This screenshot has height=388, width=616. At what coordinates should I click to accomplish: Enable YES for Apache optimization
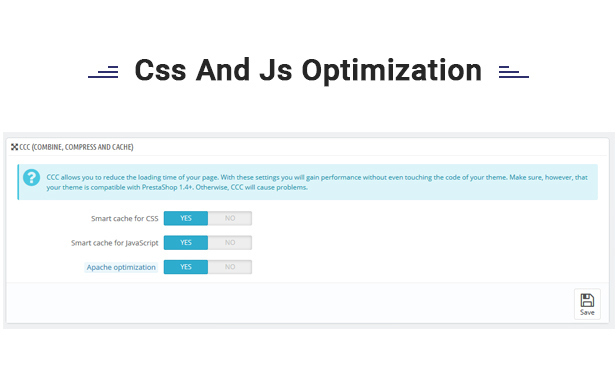pyautogui.click(x=186, y=267)
